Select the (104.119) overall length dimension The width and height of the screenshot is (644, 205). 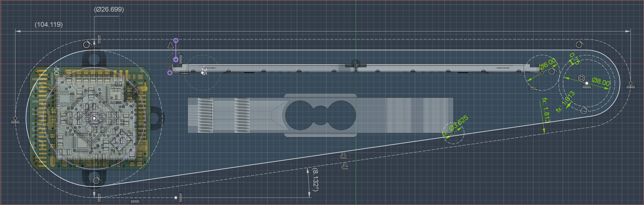pos(49,24)
